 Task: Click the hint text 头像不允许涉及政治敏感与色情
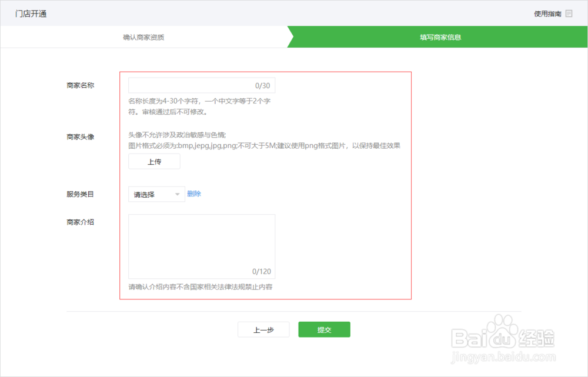coord(177,135)
